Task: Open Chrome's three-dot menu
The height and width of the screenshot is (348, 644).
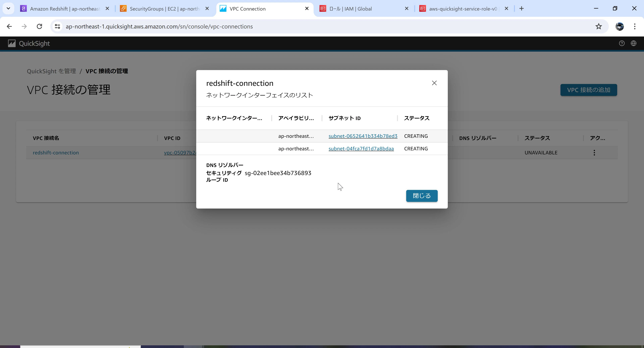Action: 634,26
